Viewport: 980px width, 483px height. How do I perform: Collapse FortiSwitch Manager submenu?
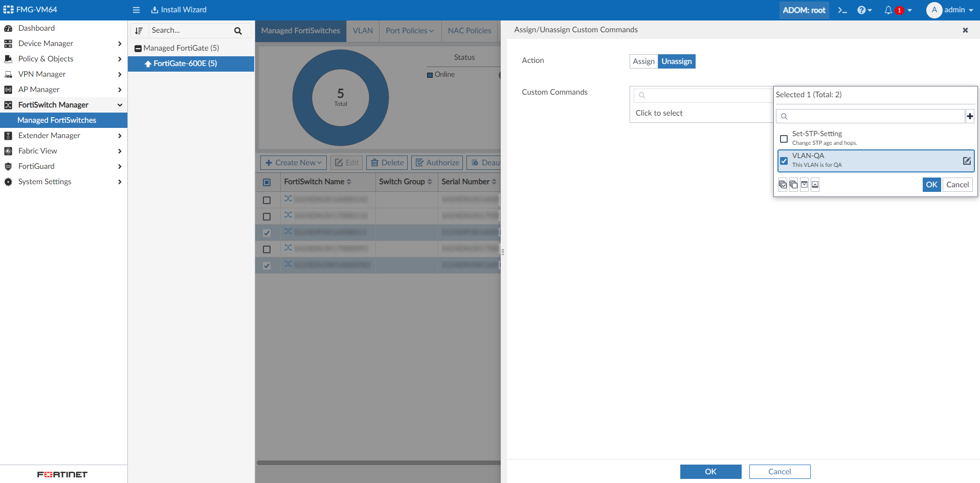120,105
